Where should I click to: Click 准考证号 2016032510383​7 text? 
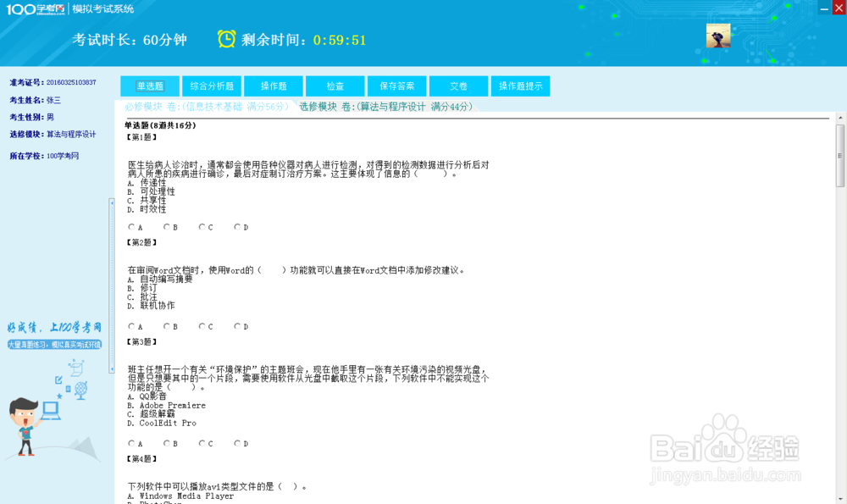click(x=53, y=83)
